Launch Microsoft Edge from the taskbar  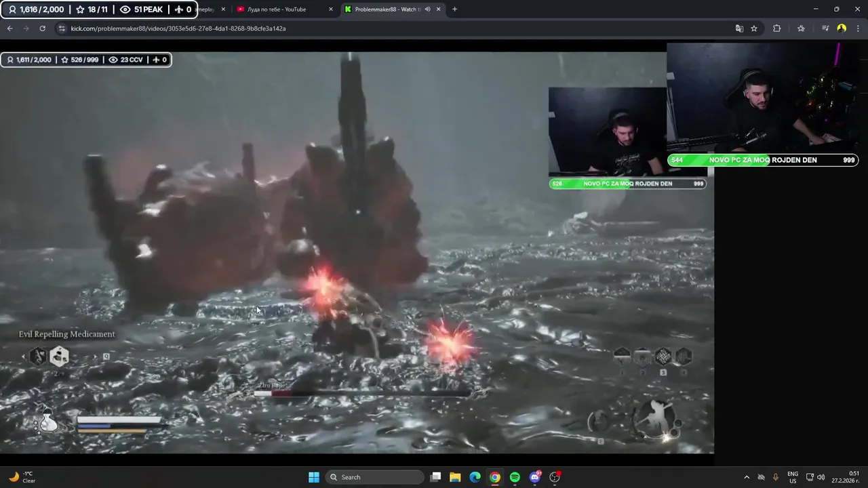475,477
